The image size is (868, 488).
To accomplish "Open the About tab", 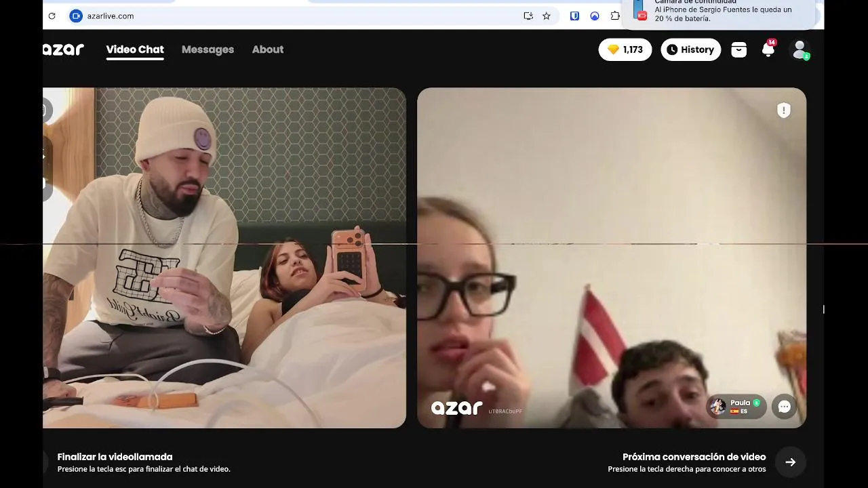I will [268, 49].
